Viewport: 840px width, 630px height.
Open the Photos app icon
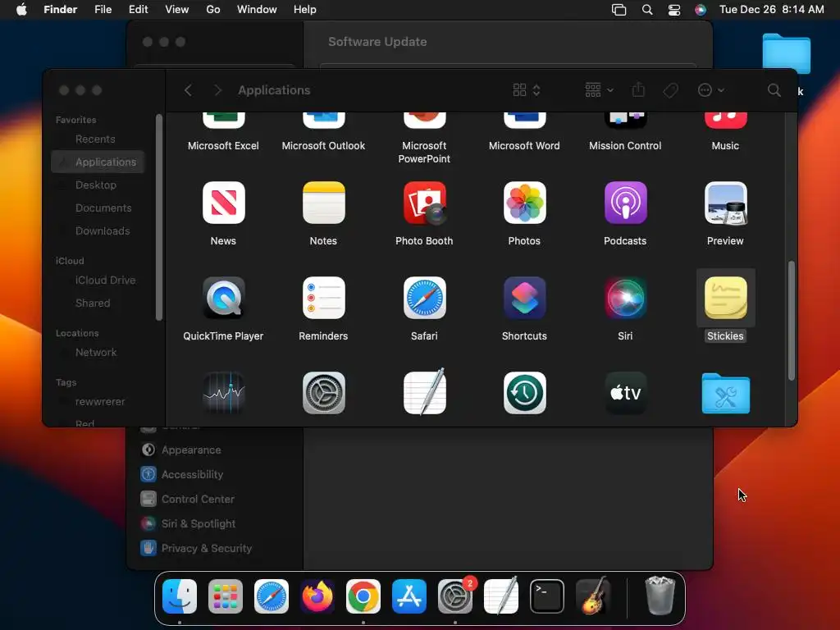pos(524,203)
